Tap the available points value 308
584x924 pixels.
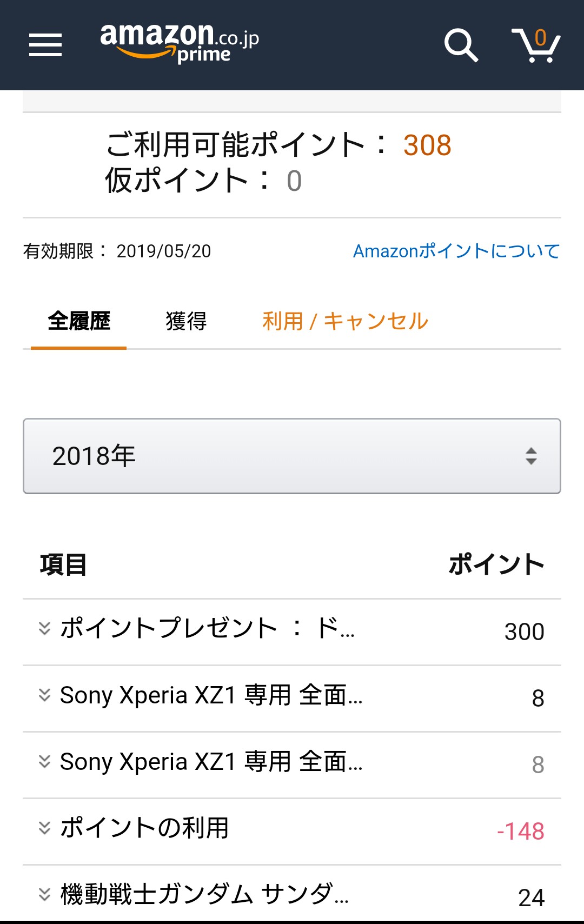(427, 145)
